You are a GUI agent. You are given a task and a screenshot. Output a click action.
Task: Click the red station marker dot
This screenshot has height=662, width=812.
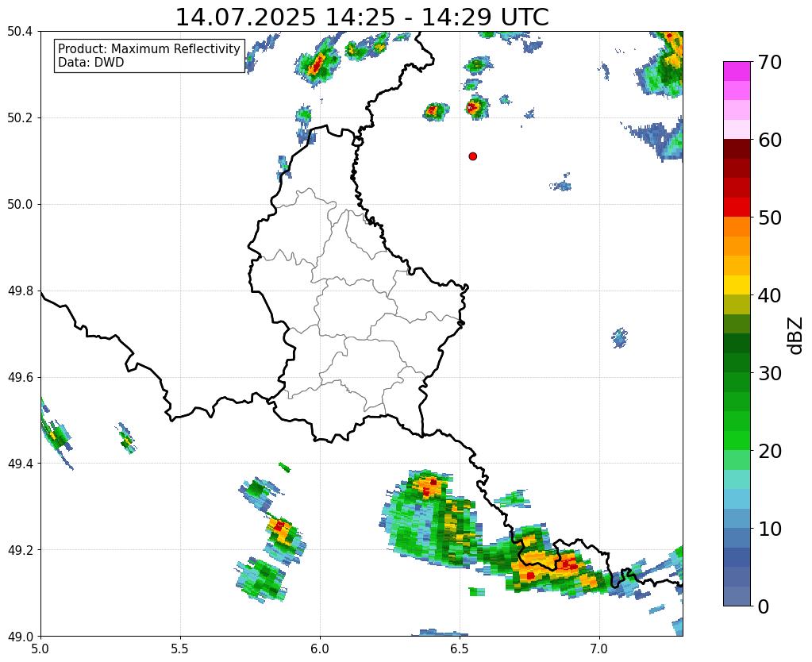[472, 156]
